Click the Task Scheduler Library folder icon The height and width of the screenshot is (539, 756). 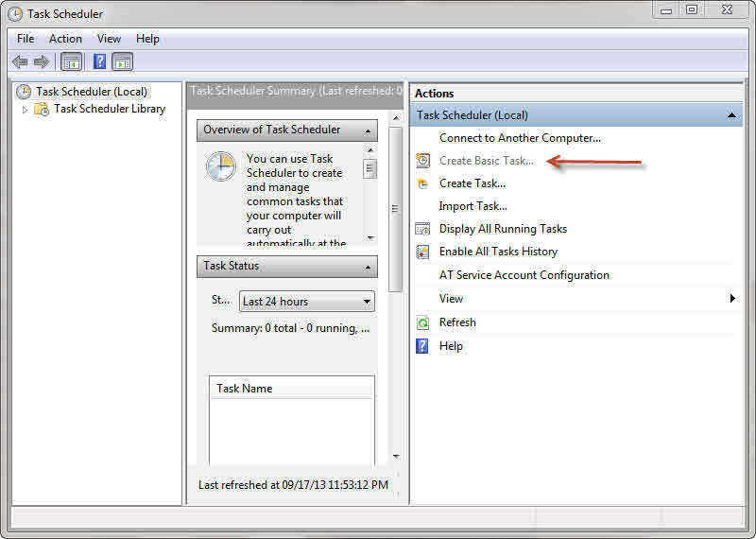click(42, 109)
